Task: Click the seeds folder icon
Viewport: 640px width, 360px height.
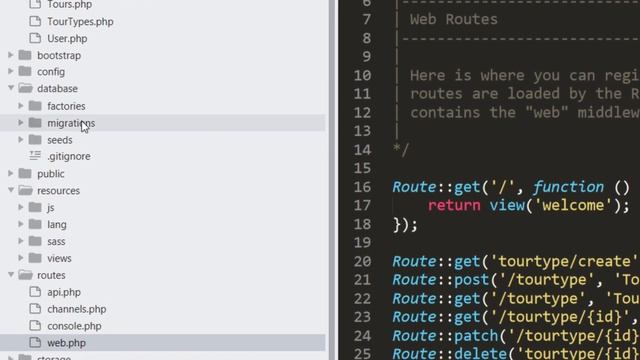Action: [35, 140]
